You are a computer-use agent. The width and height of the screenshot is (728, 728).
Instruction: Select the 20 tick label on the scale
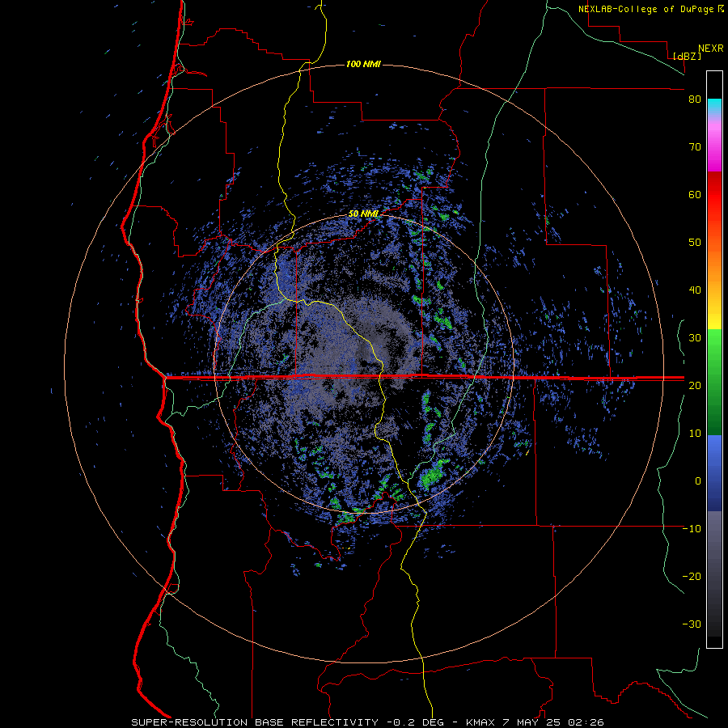tap(695, 385)
